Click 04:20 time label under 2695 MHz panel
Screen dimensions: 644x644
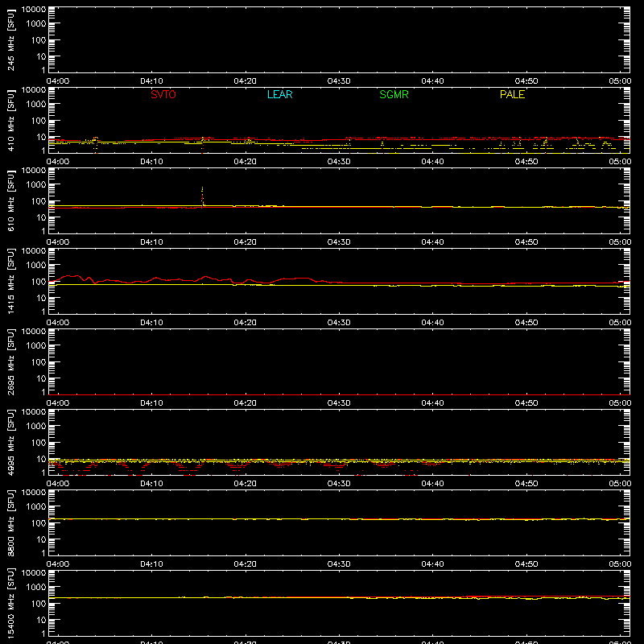tap(246, 403)
